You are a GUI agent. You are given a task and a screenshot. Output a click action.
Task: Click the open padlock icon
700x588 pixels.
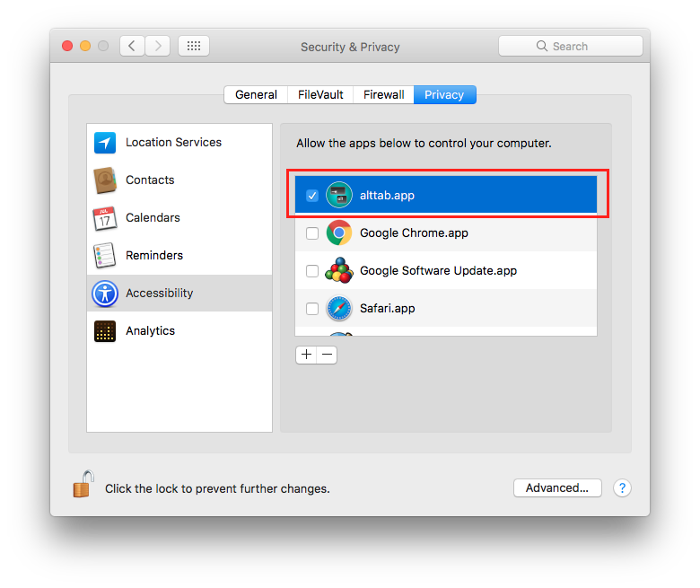point(83,485)
